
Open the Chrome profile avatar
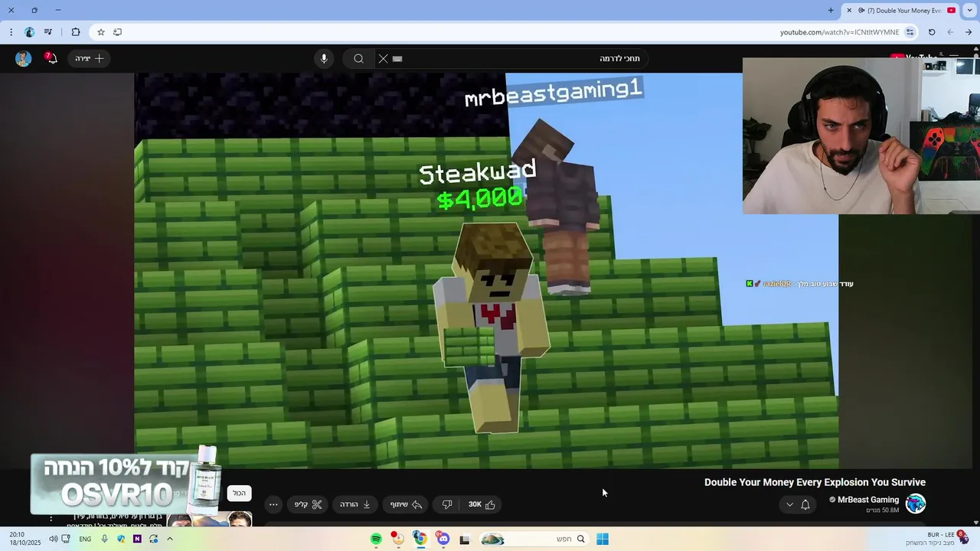coord(29,32)
